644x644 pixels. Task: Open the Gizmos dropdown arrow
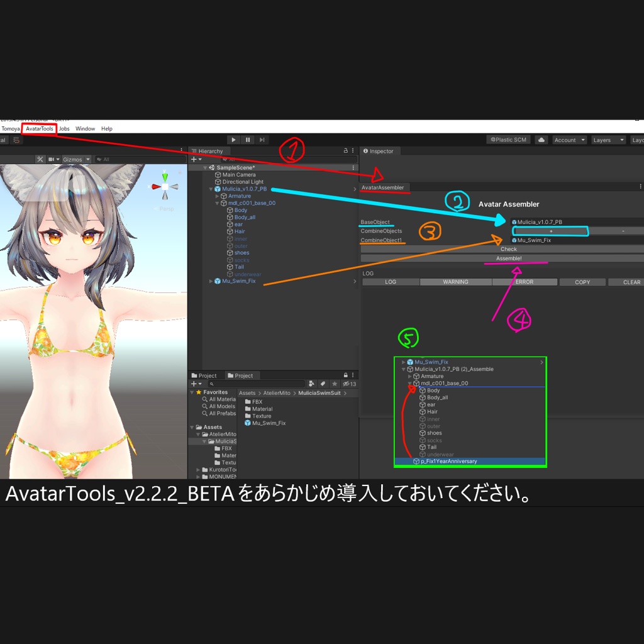pyautogui.click(x=88, y=159)
